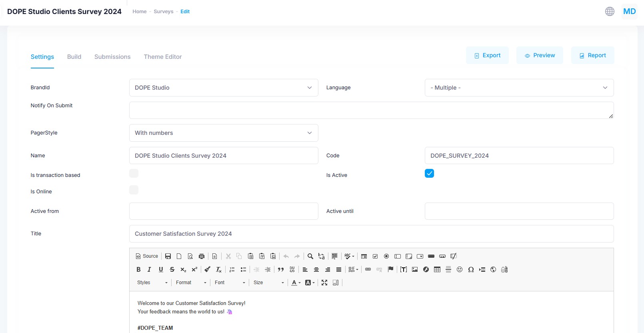The image size is (644, 333).
Task: Click Paste from Word icon
Action: pos(273,256)
